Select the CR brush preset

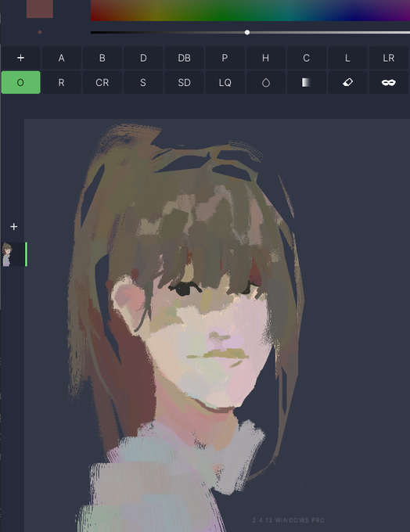click(x=102, y=82)
